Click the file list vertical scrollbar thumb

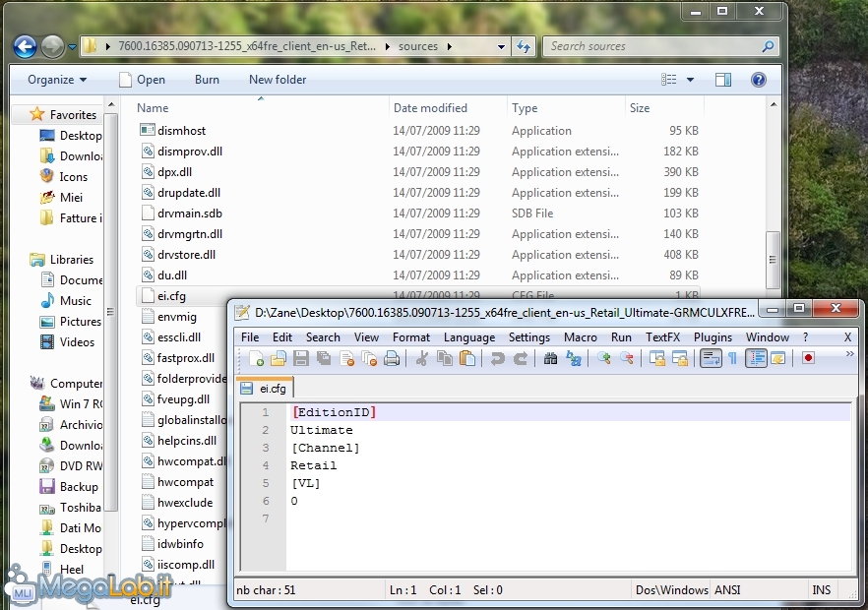(773, 259)
